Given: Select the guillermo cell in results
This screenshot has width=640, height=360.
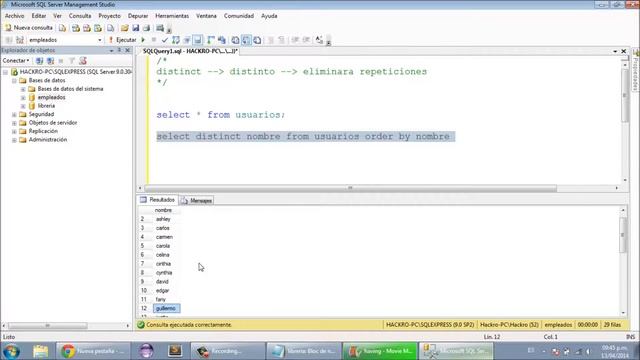Looking at the screenshot, I should 166,309.
